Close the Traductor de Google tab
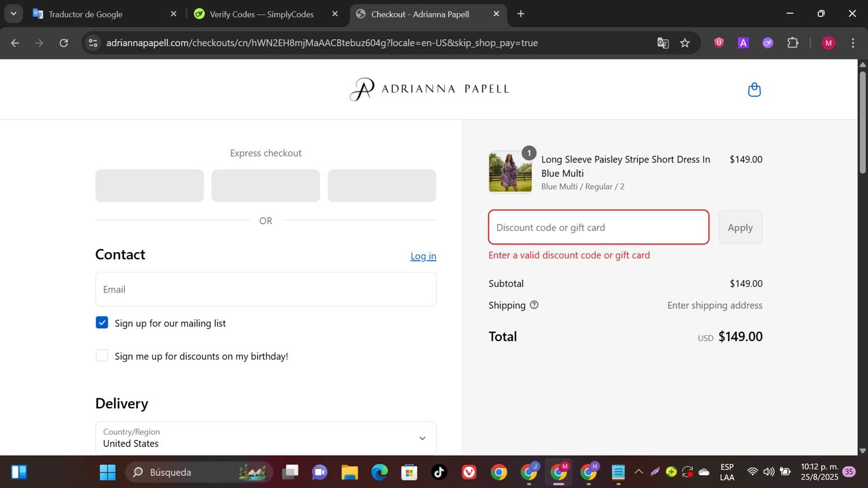Image resolution: width=868 pixels, height=488 pixels. 174,14
